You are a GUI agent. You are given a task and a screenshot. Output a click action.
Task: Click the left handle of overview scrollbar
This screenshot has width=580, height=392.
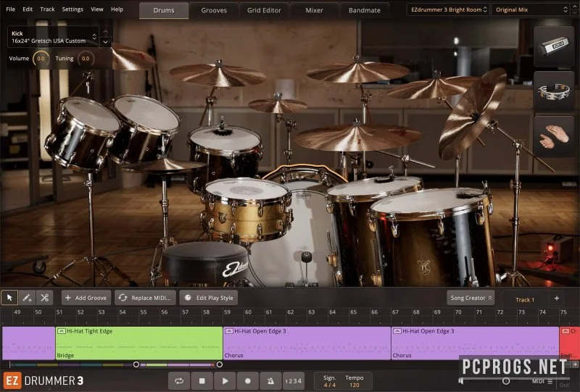coord(136,364)
